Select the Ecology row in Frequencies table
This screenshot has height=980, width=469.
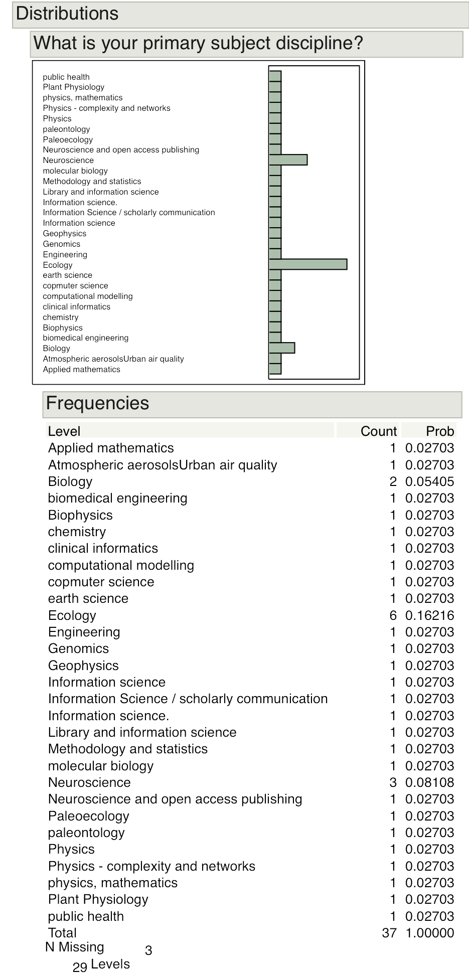tap(72, 615)
